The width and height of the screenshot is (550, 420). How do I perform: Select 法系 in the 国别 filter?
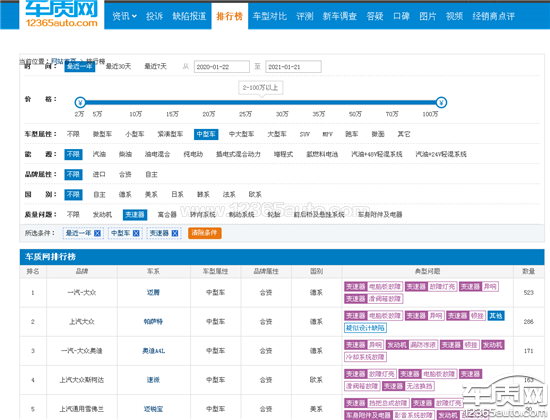click(229, 194)
